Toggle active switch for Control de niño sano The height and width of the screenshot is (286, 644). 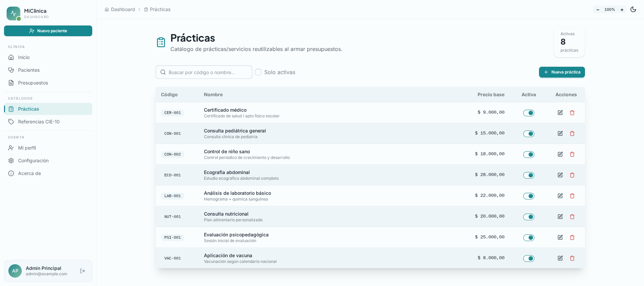pos(529,155)
